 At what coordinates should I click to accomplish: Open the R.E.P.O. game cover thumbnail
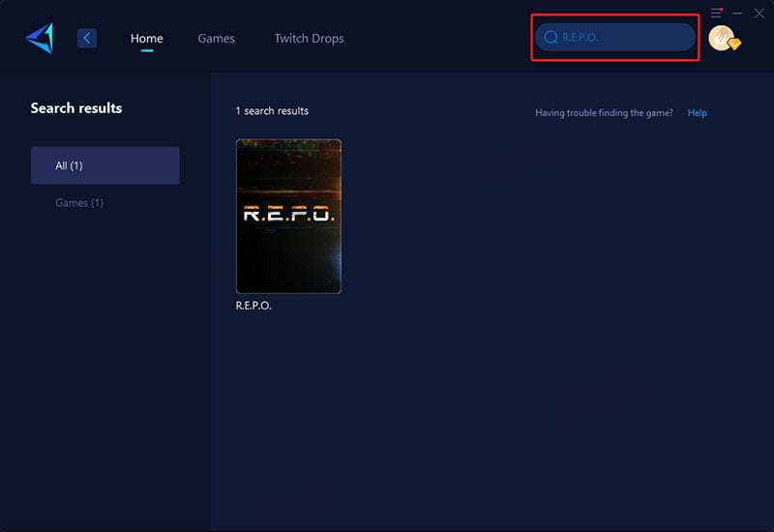click(288, 216)
